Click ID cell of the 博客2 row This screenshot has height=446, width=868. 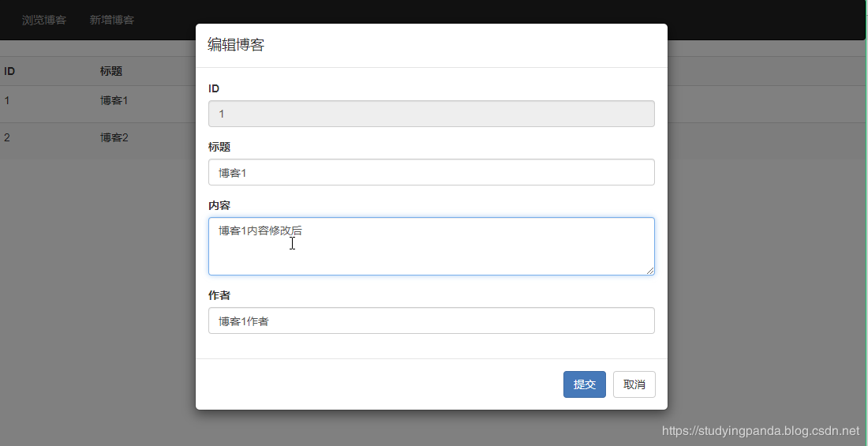tap(7, 138)
